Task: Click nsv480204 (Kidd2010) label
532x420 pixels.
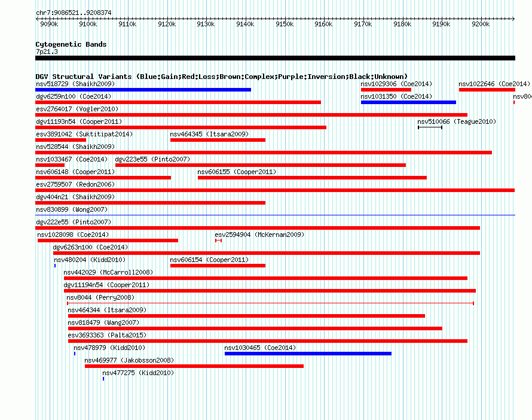Action: pyautogui.click(x=90, y=260)
